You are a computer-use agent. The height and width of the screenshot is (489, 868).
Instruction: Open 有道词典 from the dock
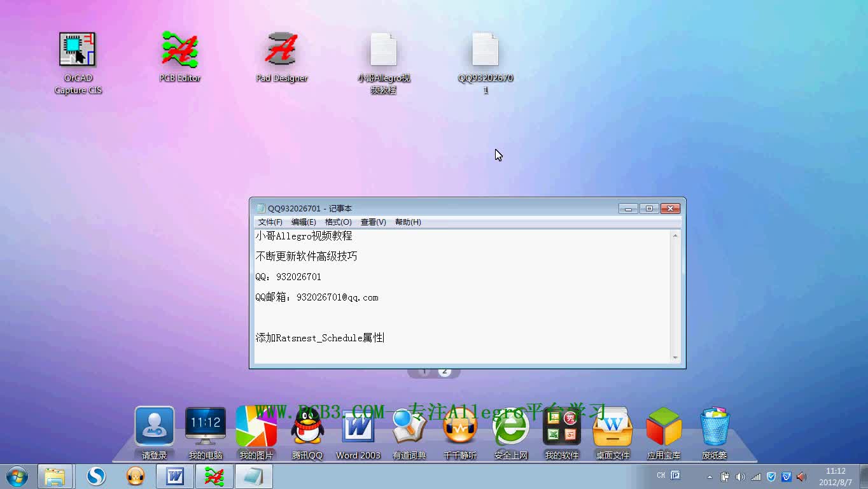pyautogui.click(x=409, y=433)
